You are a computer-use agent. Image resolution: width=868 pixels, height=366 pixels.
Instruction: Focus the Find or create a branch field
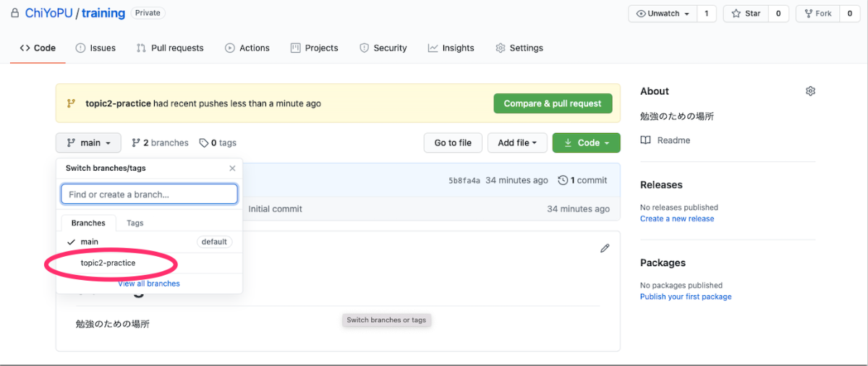coord(149,194)
